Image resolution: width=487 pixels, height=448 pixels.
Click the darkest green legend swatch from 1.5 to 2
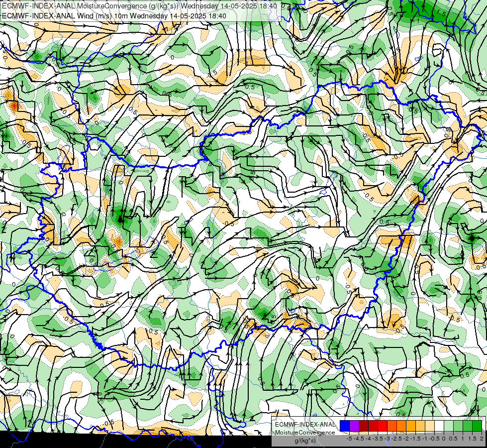pos(477,426)
